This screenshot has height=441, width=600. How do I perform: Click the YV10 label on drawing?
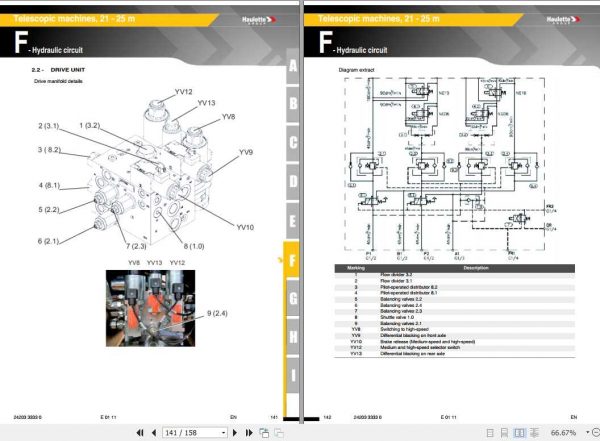pos(245,227)
